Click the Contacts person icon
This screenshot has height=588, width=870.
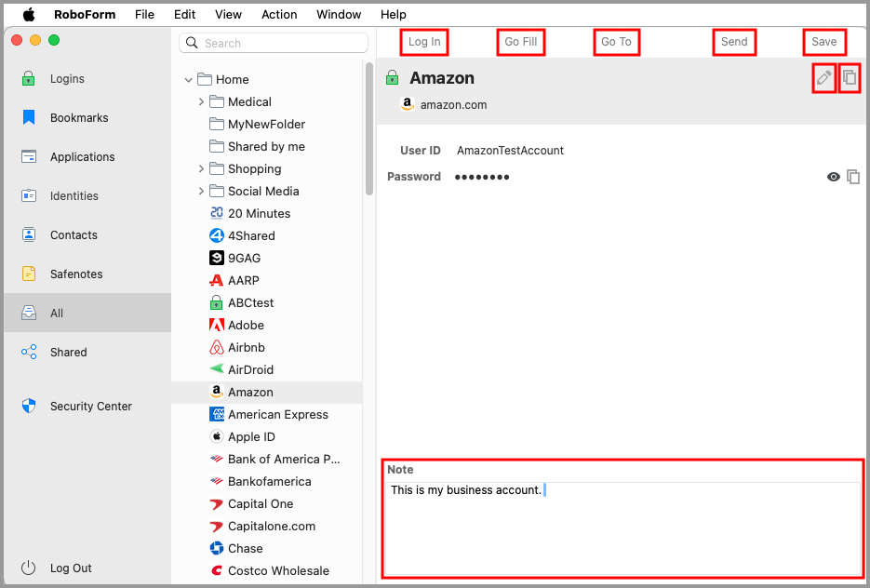click(x=28, y=234)
